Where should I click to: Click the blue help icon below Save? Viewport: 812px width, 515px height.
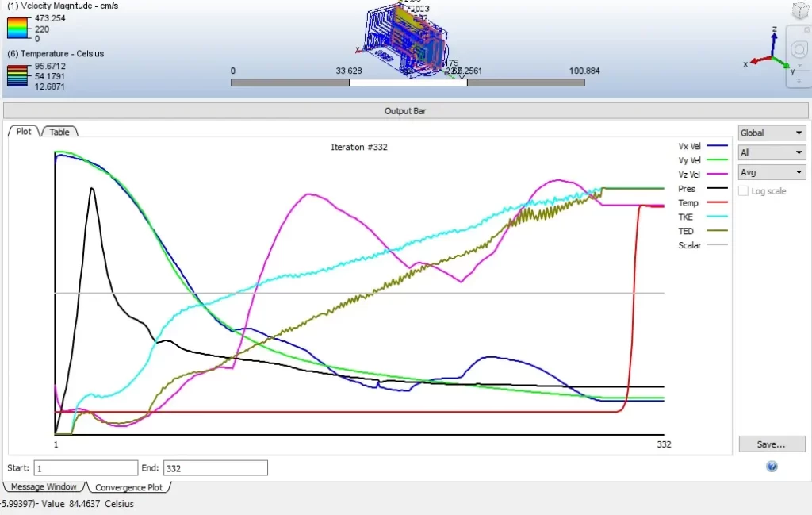click(x=772, y=467)
